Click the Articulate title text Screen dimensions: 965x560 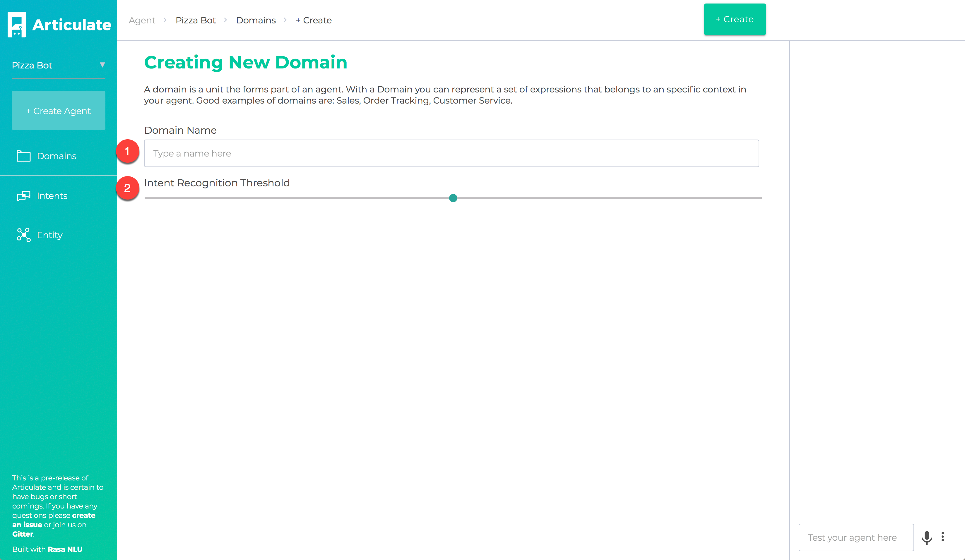click(x=72, y=25)
